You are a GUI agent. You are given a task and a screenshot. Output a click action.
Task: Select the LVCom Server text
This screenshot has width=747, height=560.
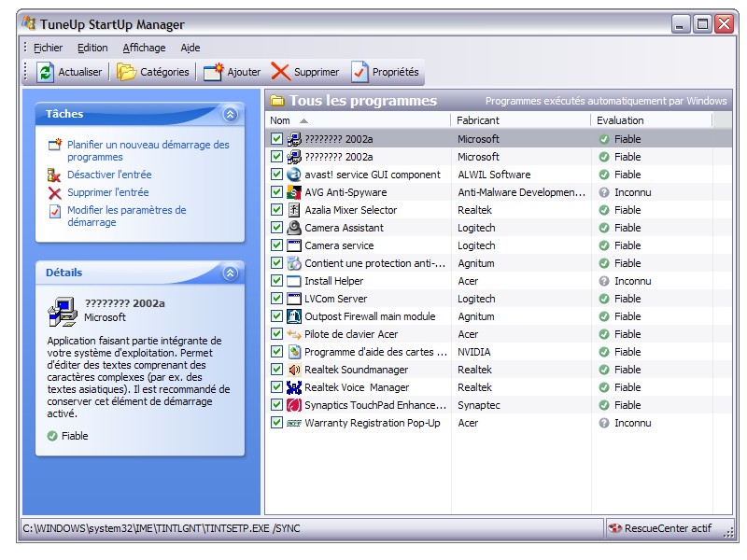click(x=335, y=299)
